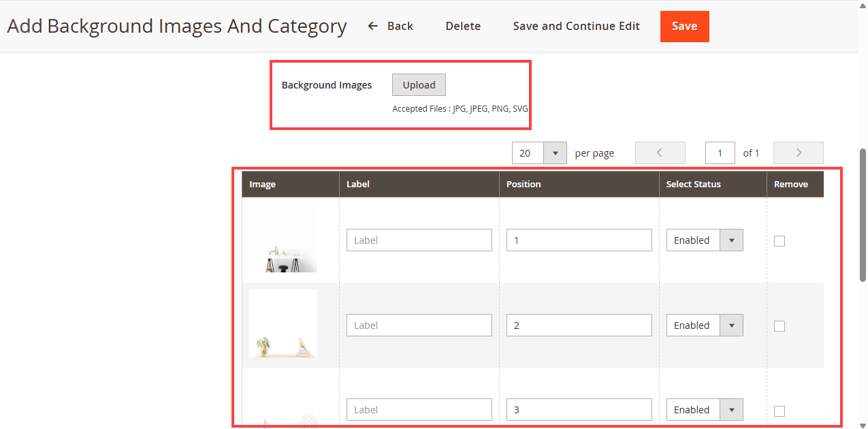This screenshot has height=429, width=868.
Task: Click the first row background image thumbnail
Action: click(283, 239)
